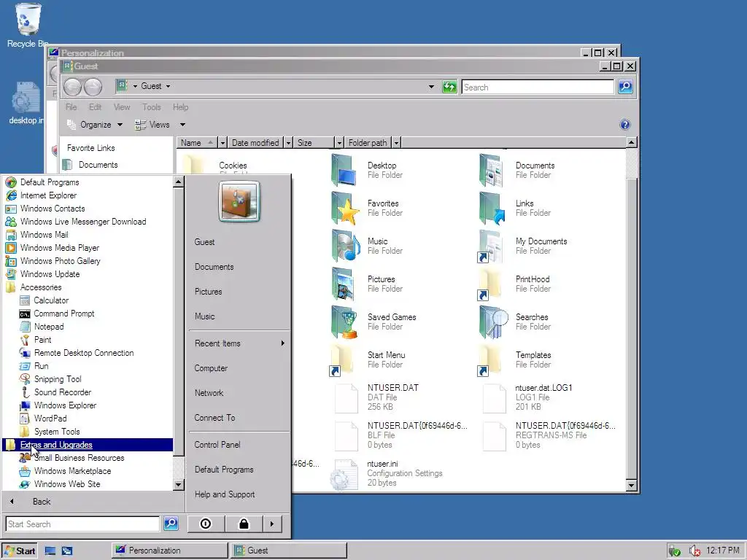747x560 pixels.
Task: Open Folder path column dropdown
Action: click(x=396, y=143)
